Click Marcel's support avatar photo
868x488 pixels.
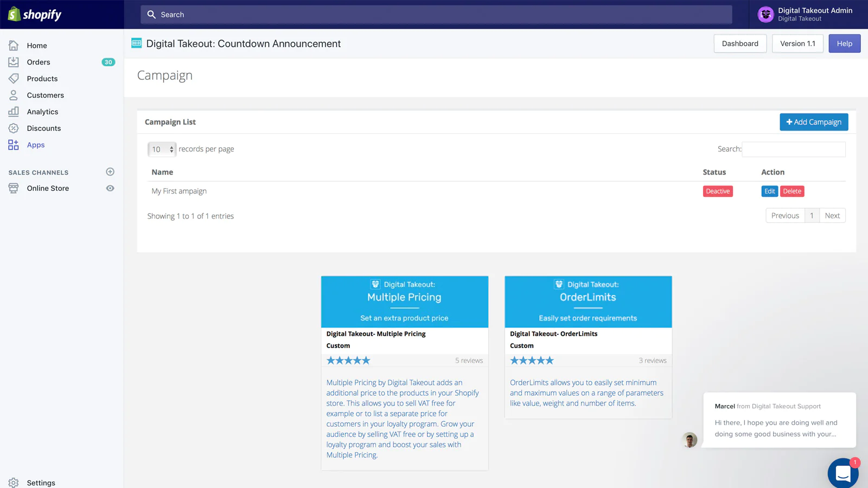(x=690, y=440)
